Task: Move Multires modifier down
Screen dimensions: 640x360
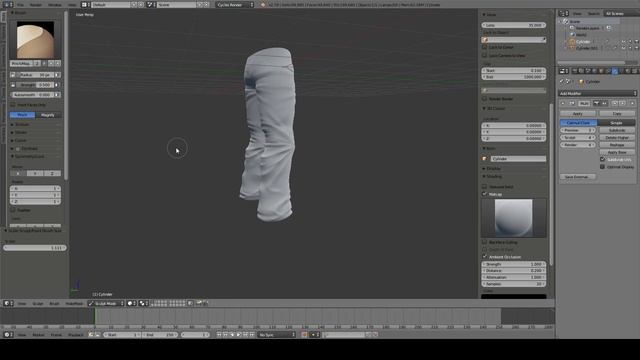Action: 622,103
